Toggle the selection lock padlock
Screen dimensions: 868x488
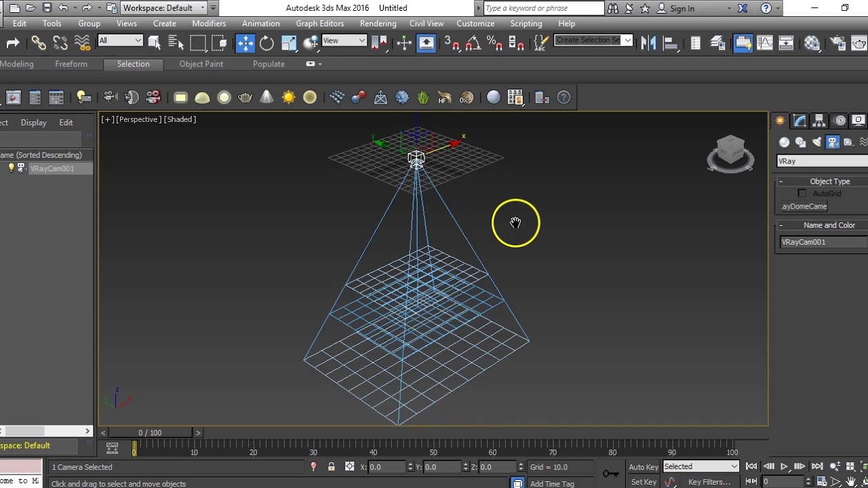coord(331,467)
